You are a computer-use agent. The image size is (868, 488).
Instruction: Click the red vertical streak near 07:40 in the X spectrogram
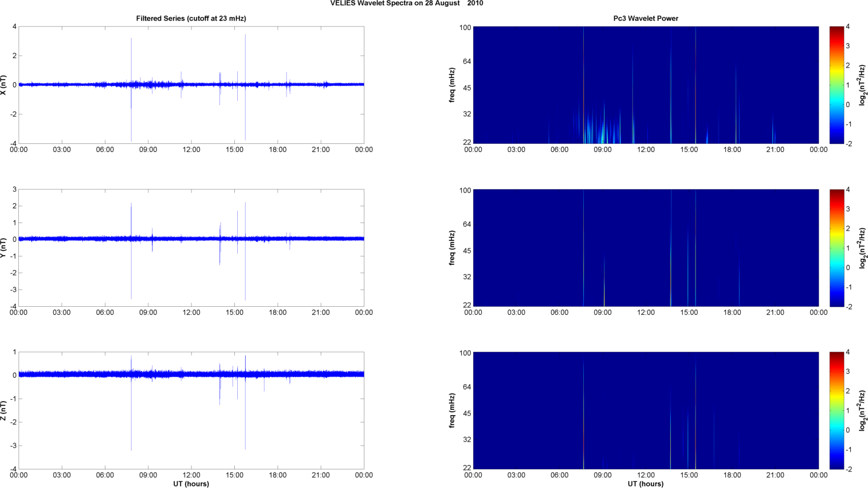(584, 85)
